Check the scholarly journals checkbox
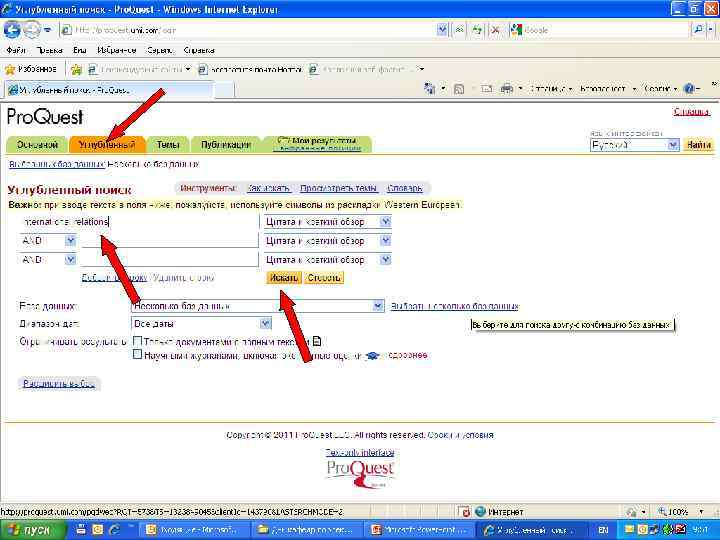 [137, 354]
